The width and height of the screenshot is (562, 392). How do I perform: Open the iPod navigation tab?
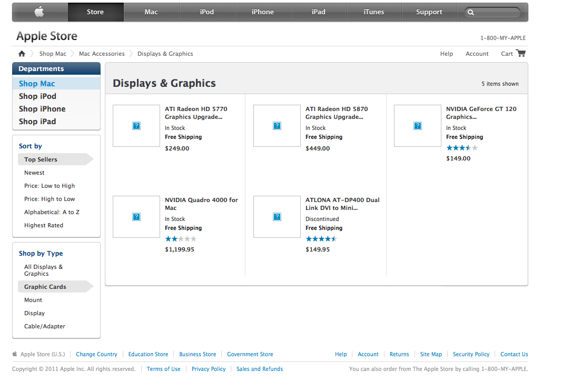207,12
